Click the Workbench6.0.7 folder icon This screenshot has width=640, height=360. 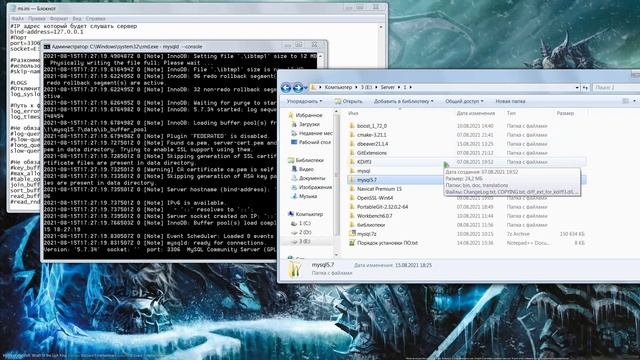(x=352, y=216)
